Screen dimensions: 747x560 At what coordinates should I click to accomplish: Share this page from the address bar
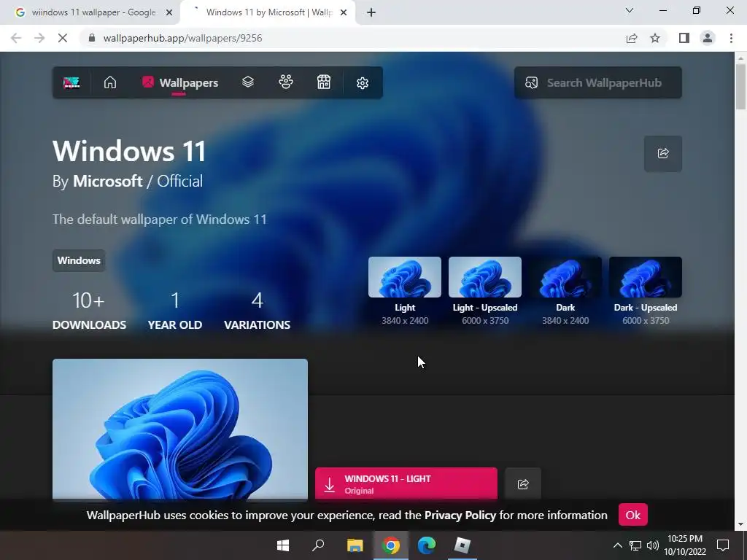coord(632,38)
